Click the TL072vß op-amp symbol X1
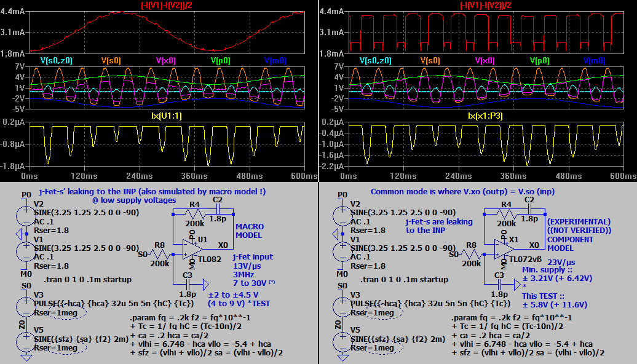This screenshot has width=637, height=364. pyautogui.click(x=505, y=249)
